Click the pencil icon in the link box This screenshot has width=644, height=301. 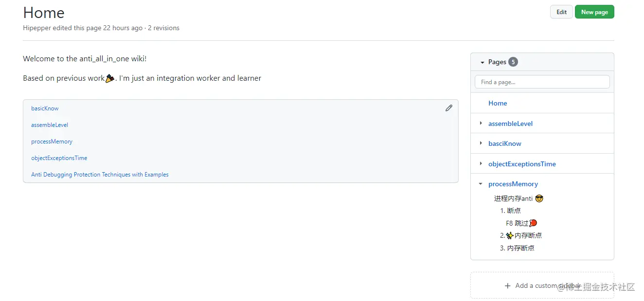pyautogui.click(x=448, y=108)
